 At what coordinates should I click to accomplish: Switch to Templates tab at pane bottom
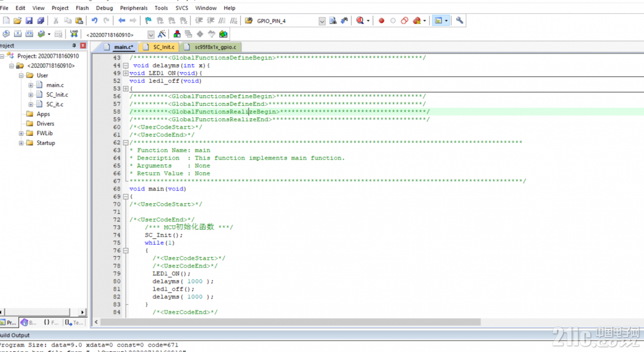click(x=74, y=322)
